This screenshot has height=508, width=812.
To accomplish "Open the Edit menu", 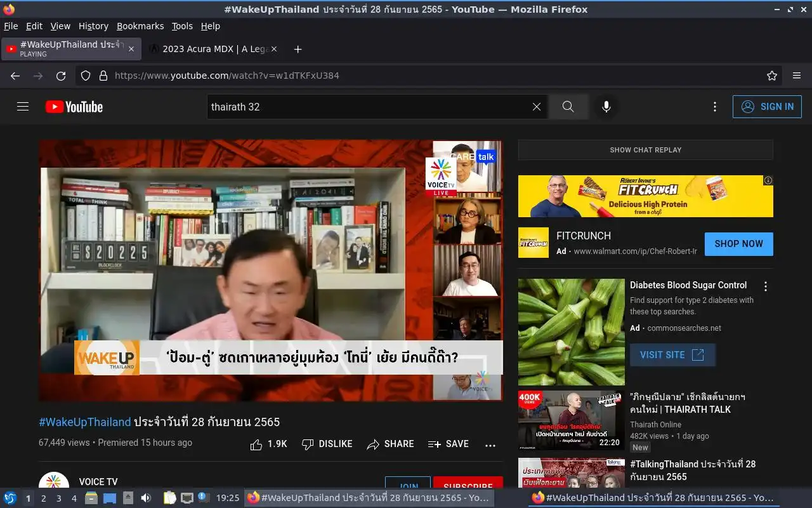I will click(x=34, y=26).
